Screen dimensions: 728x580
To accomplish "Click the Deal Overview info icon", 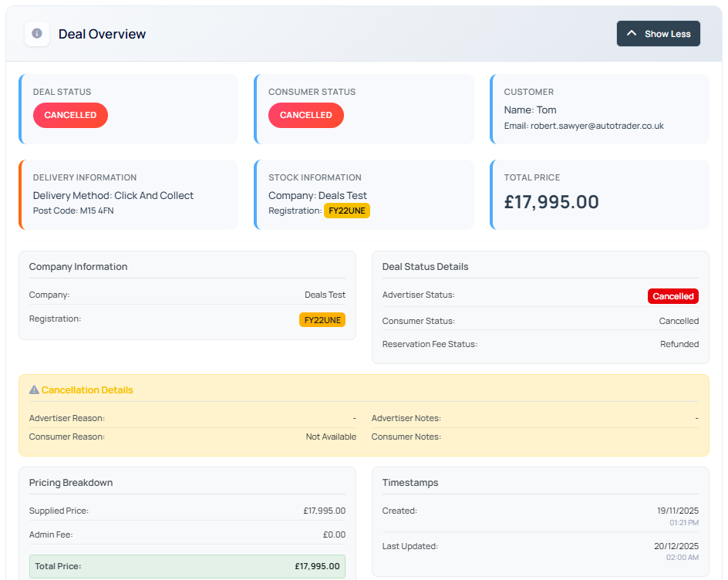I will [x=37, y=34].
